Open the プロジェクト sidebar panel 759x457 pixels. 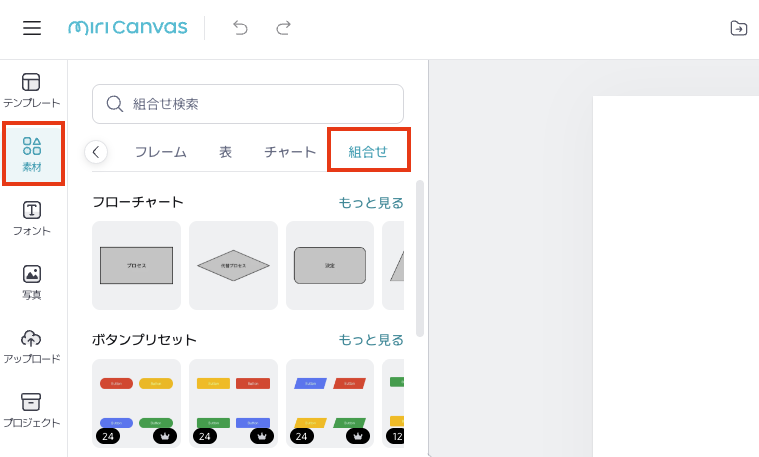(x=32, y=410)
